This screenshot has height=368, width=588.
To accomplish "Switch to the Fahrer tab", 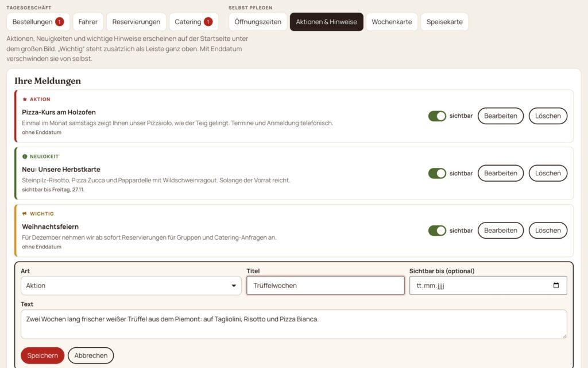I will [x=88, y=22].
